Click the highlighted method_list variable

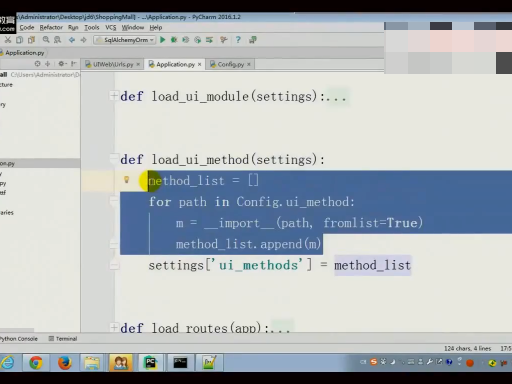(x=373, y=265)
